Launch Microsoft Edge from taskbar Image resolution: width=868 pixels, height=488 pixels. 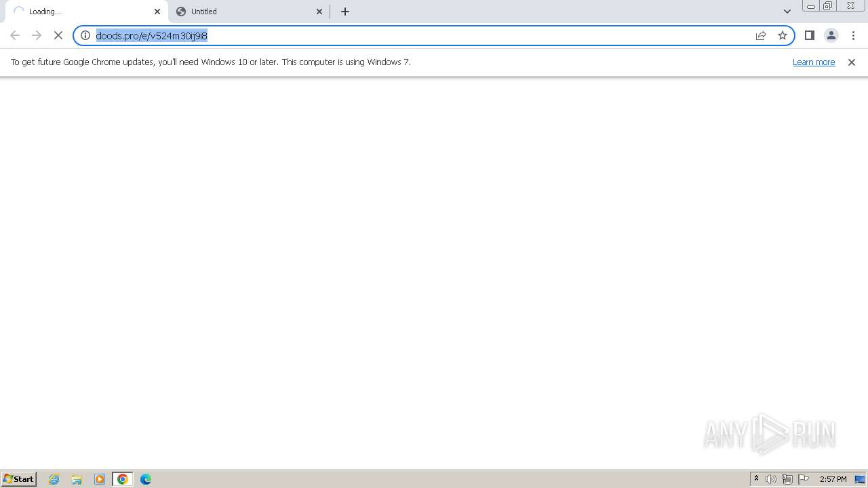pyautogui.click(x=146, y=479)
